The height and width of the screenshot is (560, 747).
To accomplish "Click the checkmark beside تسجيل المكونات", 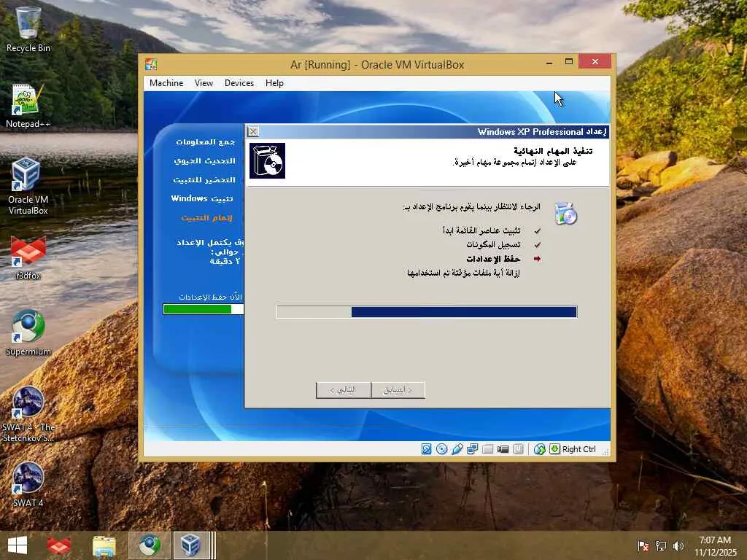I will (538, 245).
